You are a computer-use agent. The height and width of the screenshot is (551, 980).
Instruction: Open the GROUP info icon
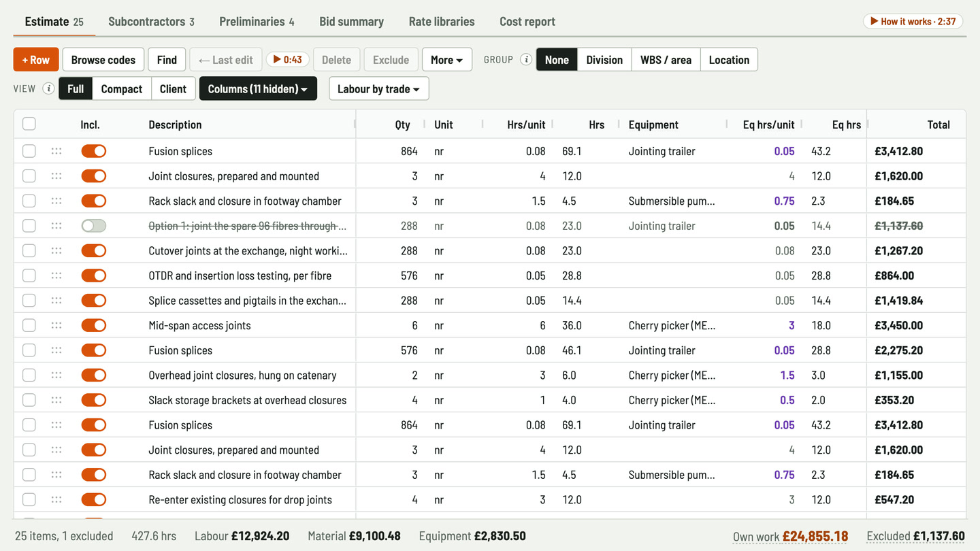(x=526, y=60)
